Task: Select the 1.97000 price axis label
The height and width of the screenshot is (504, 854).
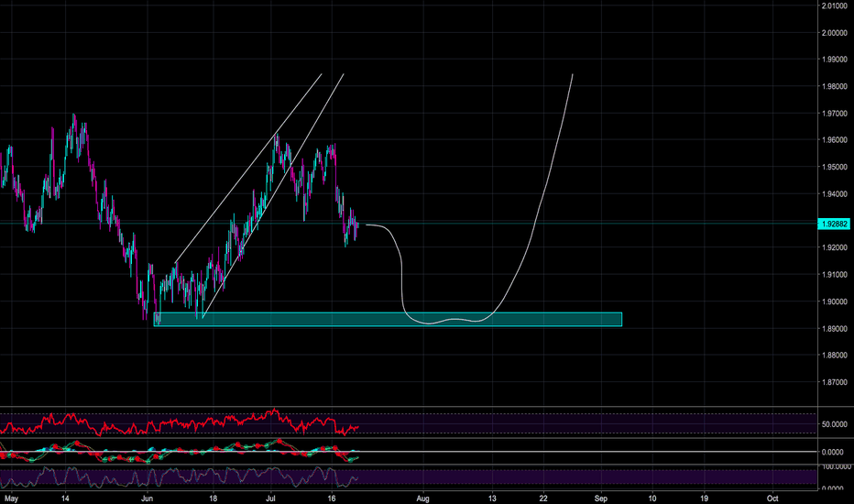Action: click(x=834, y=114)
